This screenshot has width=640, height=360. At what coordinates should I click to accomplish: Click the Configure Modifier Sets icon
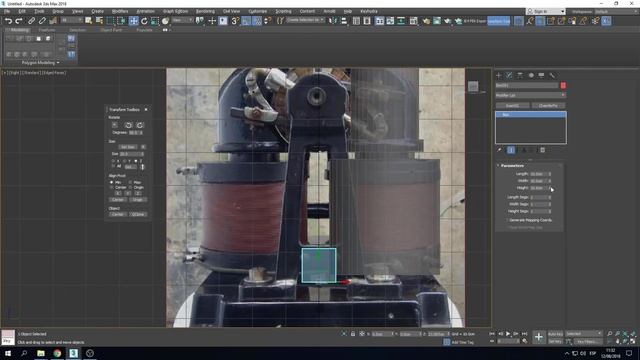(x=542, y=150)
